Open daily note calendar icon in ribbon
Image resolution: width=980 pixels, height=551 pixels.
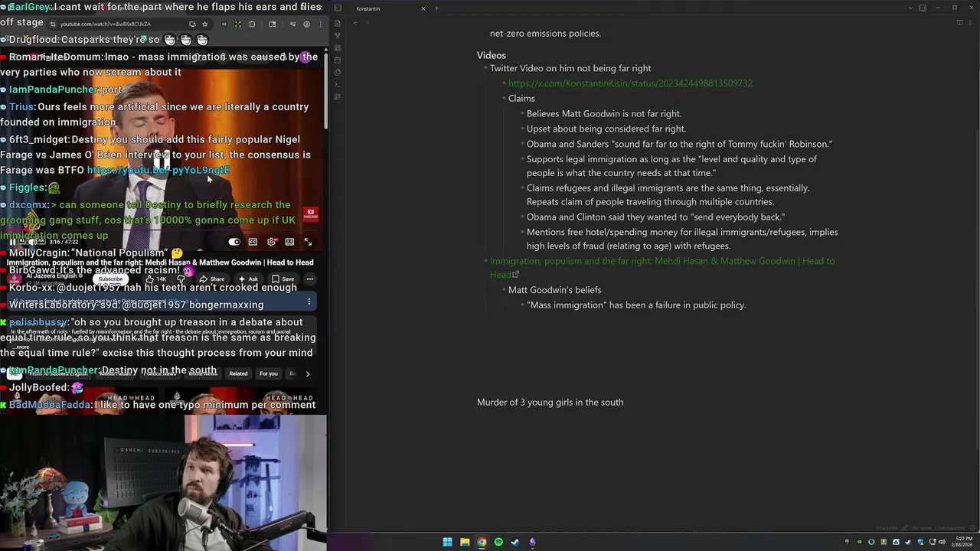click(x=338, y=60)
